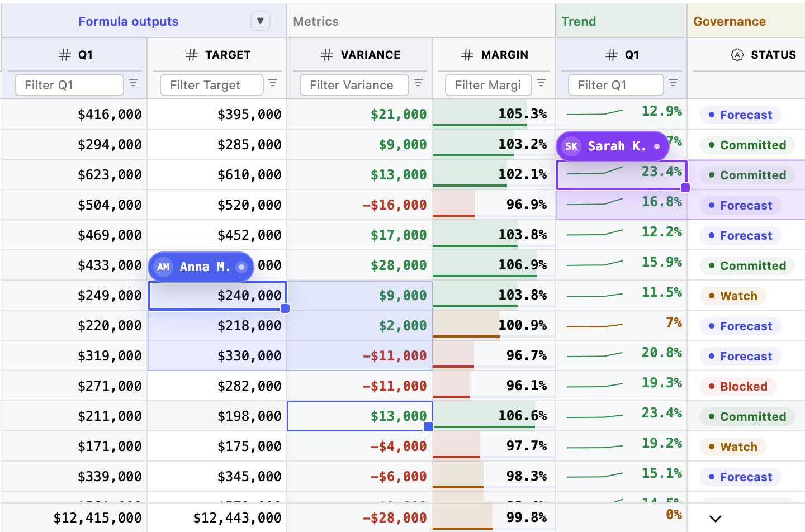
Task: Focus the Filter Target input field
Action: pyautogui.click(x=212, y=85)
